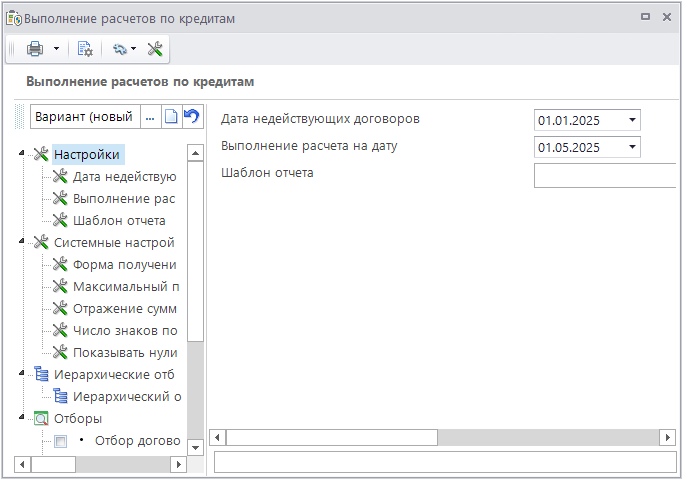Viewport: 683px width, 481px height.
Task: Click the print icon in the toolbar
Action: [35, 48]
